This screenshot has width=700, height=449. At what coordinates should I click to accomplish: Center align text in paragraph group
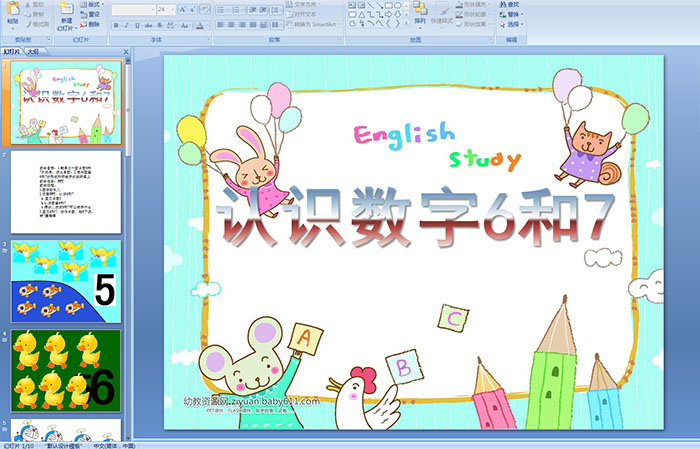click(x=231, y=25)
